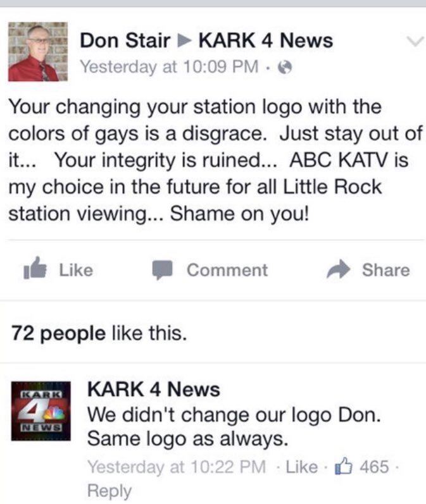426x504 pixels.
Task: Open the KARK 4 News logo avatar
Action: click(41, 411)
